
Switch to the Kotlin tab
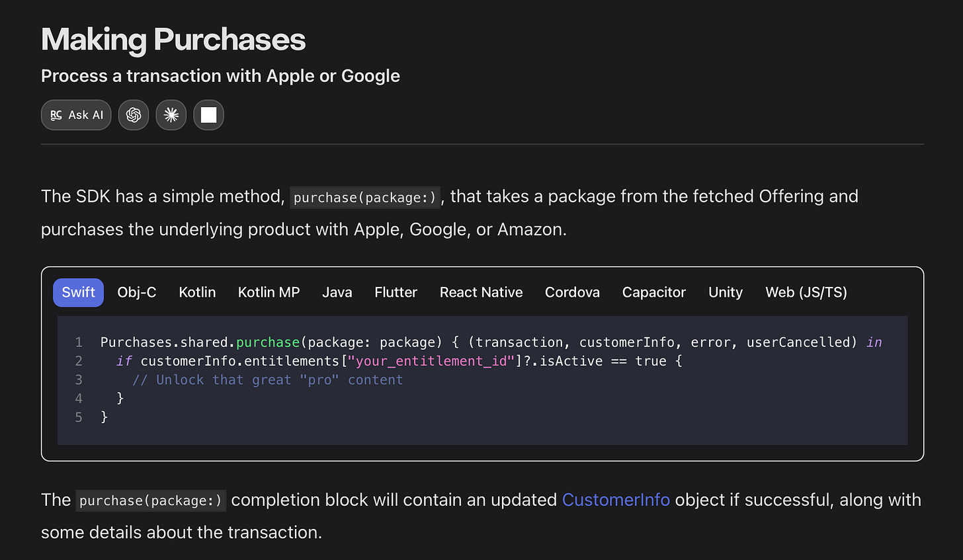point(197,292)
